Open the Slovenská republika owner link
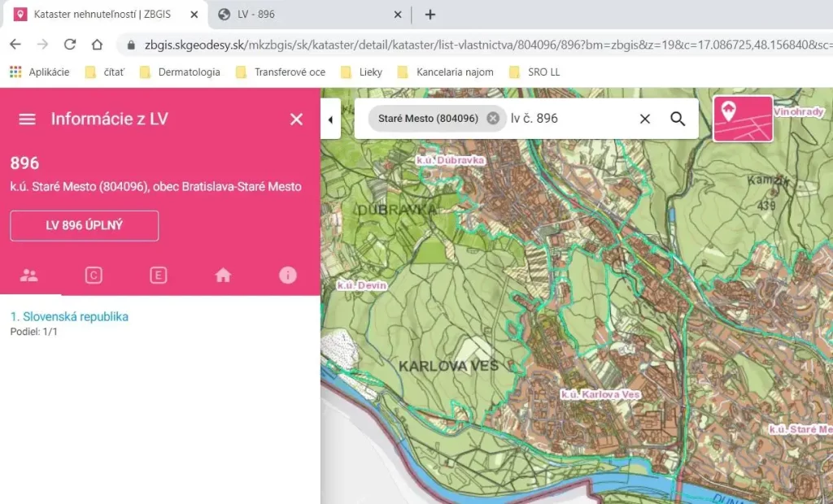The height and width of the screenshot is (504, 833). pos(69,317)
